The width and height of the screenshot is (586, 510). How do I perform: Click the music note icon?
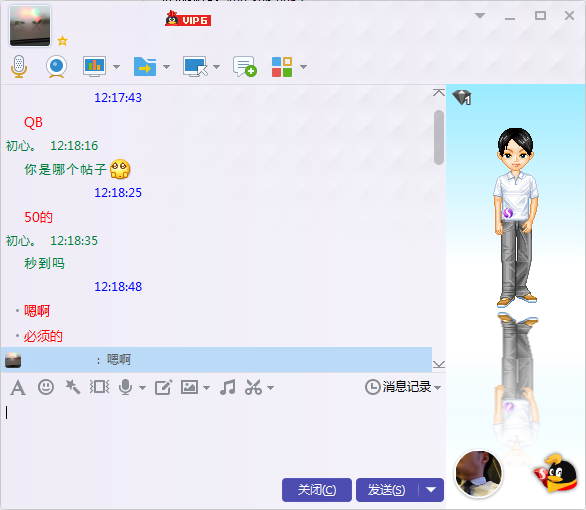228,387
